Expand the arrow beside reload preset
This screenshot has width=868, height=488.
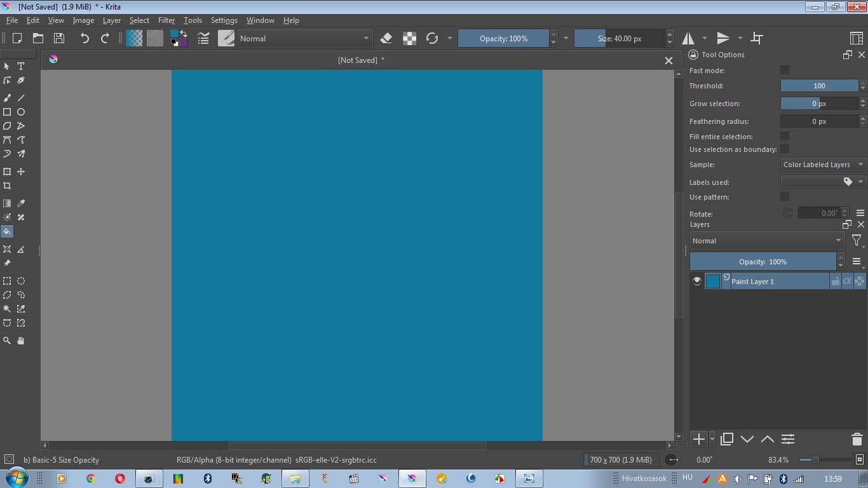[450, 38]
